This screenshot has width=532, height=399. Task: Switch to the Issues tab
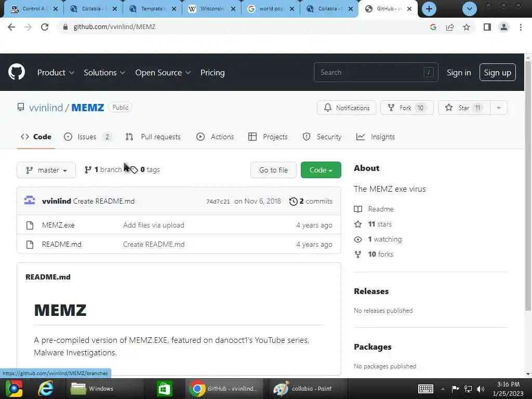(87, 137)
